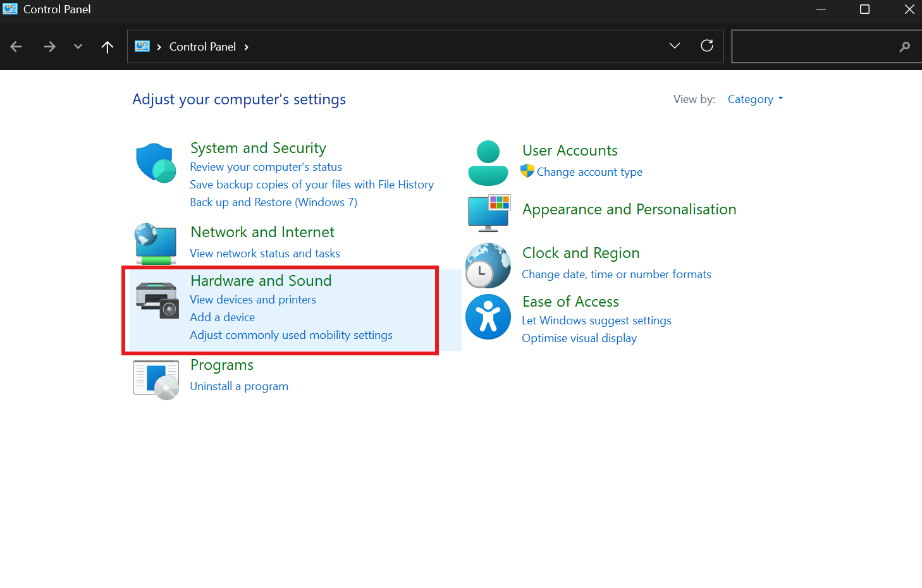Expand the address bar history dropdown
922x588 pixels.
675,46
